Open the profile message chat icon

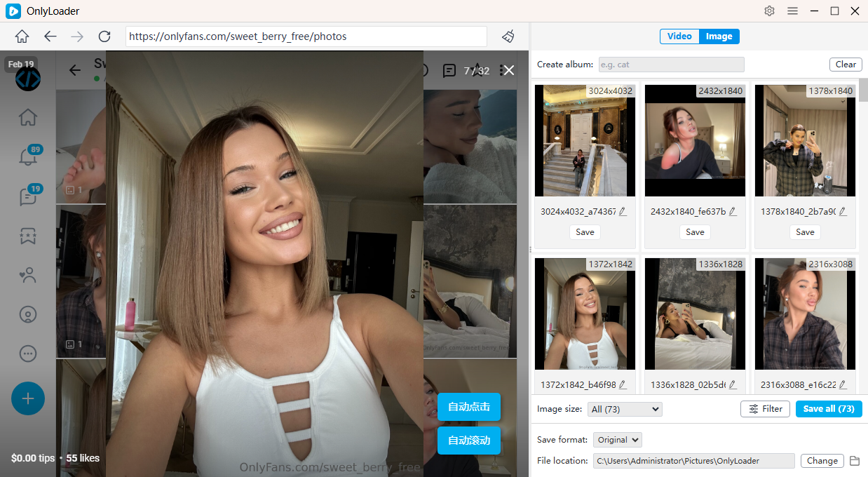click(449, 71)
